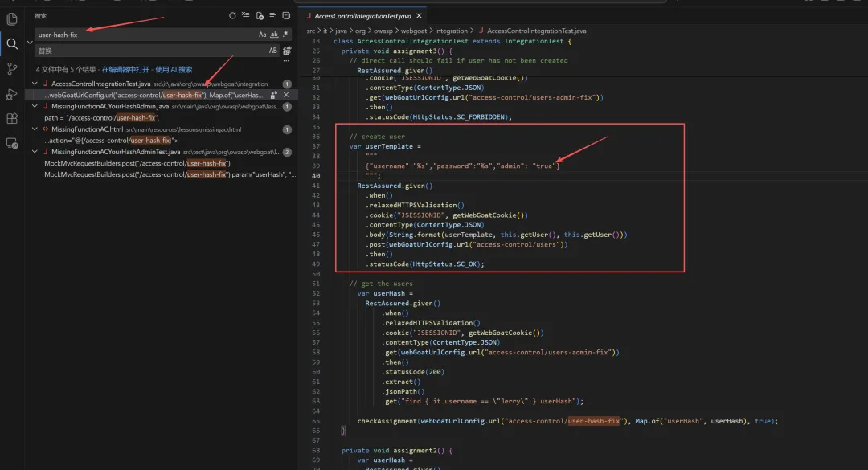Refresh the search results
868x470 pixels.
[x=232, y=16]
